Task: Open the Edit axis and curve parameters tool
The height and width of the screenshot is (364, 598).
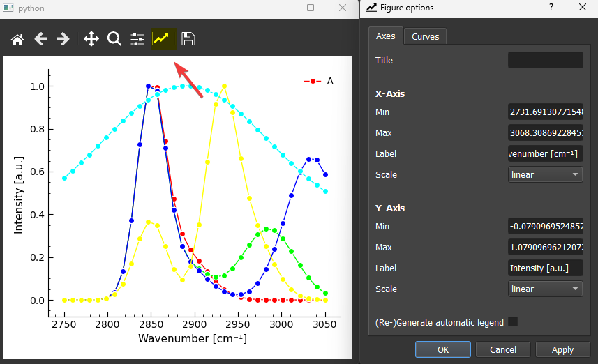Action: 164,39
